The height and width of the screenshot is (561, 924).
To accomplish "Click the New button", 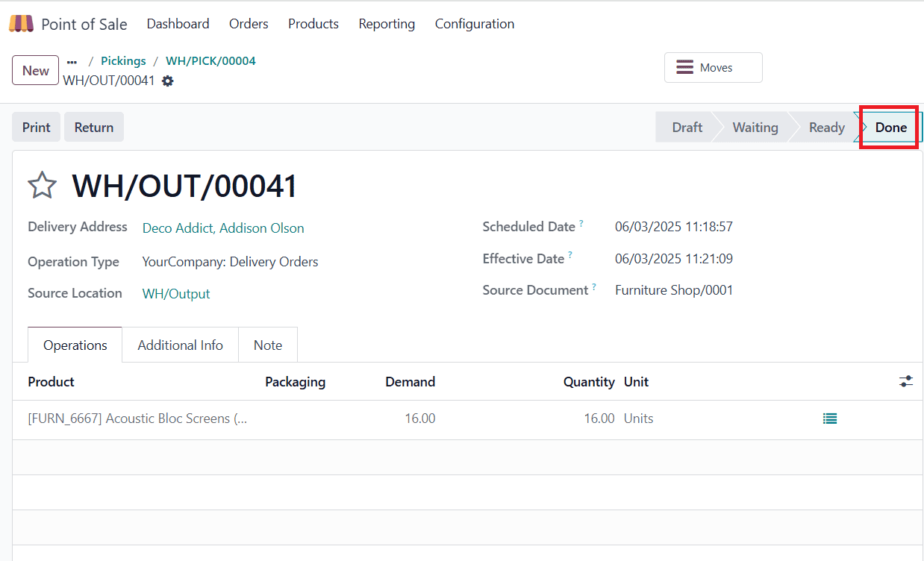I will pos(35,70).
